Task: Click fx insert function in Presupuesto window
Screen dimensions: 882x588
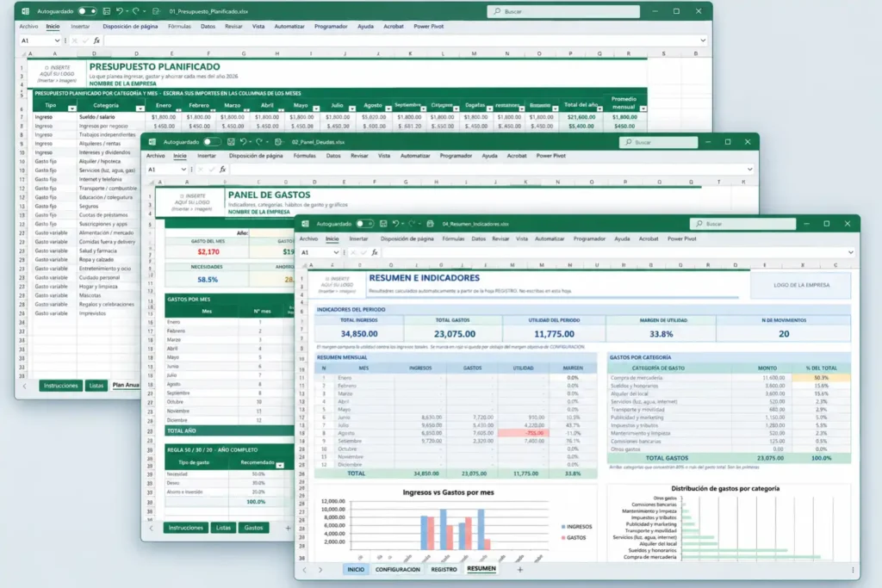Action: 96,40
